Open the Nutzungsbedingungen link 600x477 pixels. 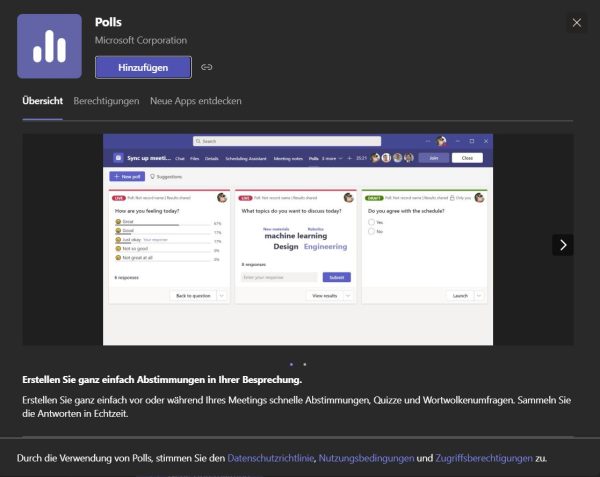[x=366, y=458]
